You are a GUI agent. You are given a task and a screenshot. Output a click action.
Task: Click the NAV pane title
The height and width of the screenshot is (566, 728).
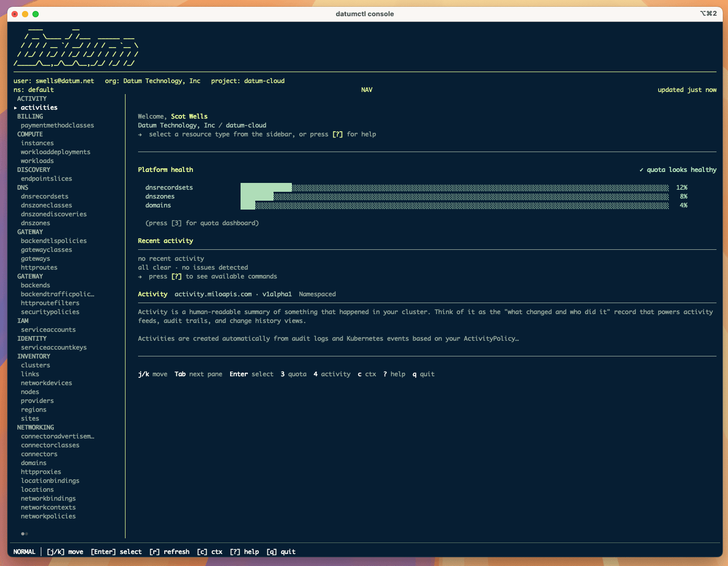pos(367,90)
